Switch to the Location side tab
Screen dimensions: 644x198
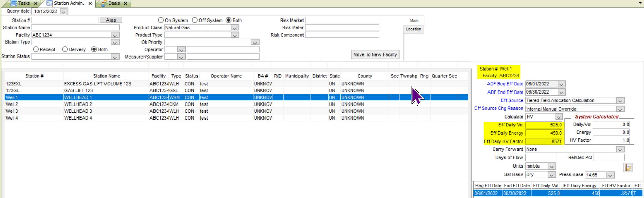[x=413, y=29]
